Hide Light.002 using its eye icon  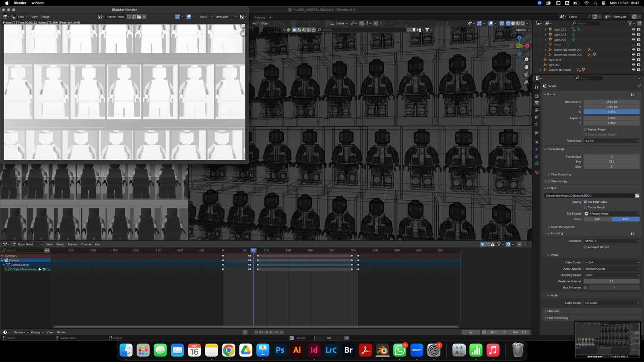pyautogui.click(x=633, y=29)
